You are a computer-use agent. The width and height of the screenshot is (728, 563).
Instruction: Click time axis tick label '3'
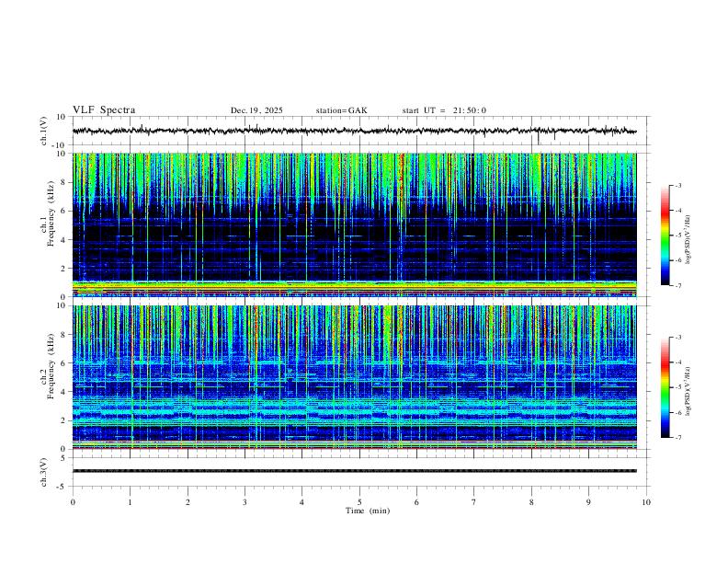pyautogui.click(x=245, y=502)
